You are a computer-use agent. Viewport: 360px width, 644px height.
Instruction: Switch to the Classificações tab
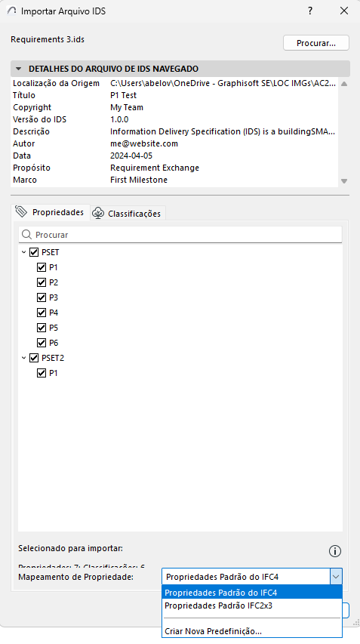(x=128, y=214)
